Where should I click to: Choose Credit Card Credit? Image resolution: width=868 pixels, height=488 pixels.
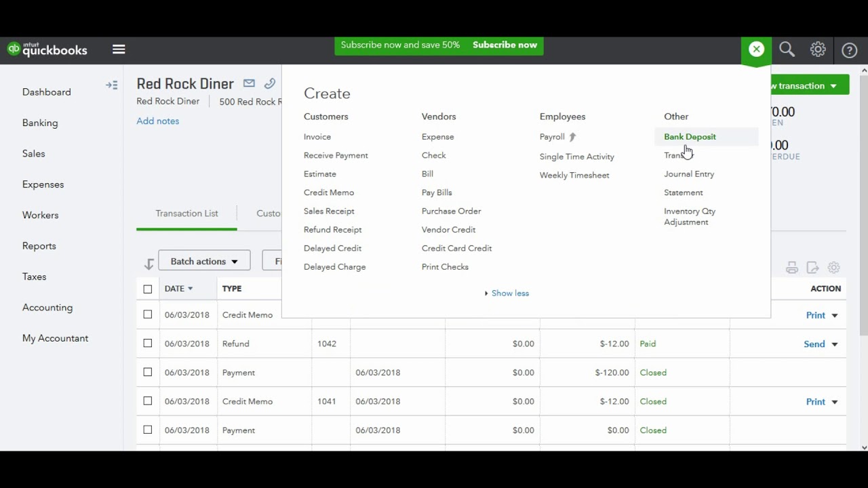pyautogui.click(x=456, y=248)
